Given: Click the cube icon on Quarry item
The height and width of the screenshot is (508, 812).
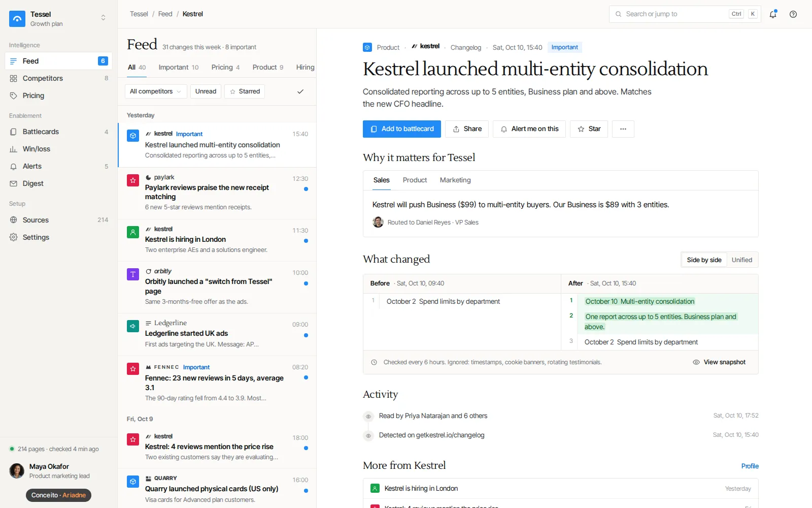Looking at the screenshot, I should click(133, 482).
